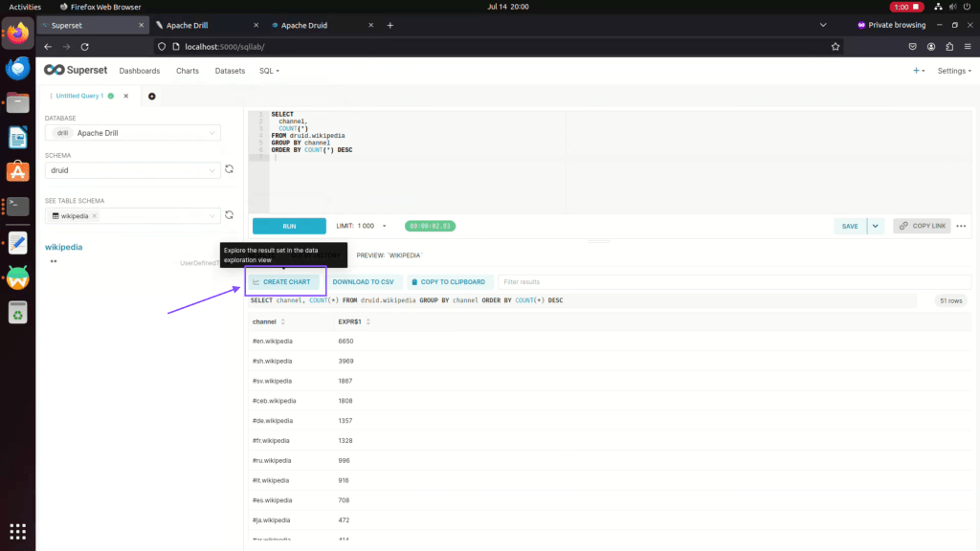Open the Dashboards menu
980x551 pixels.
[139, 71]
